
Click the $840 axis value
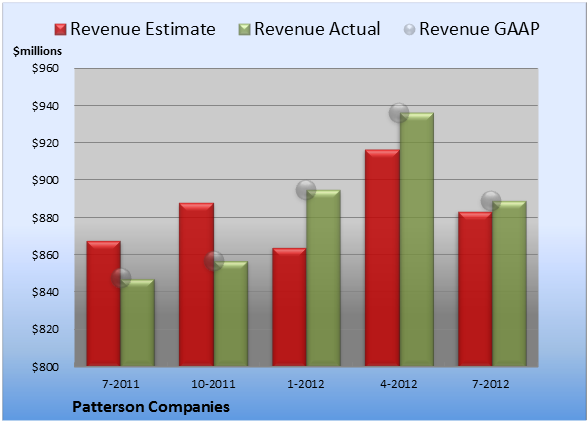pos(45,292)
